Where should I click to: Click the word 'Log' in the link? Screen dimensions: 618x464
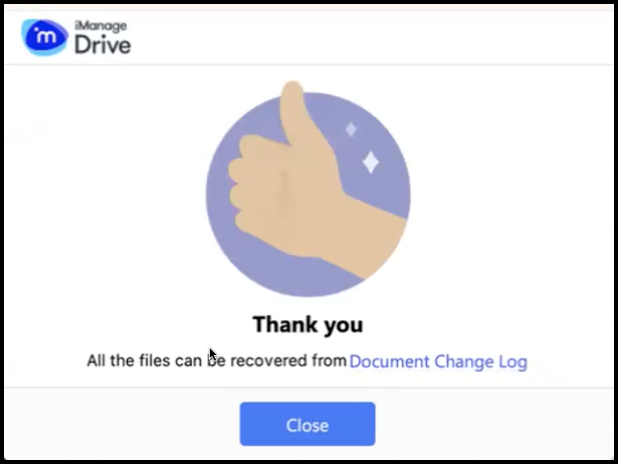point(513,362)
